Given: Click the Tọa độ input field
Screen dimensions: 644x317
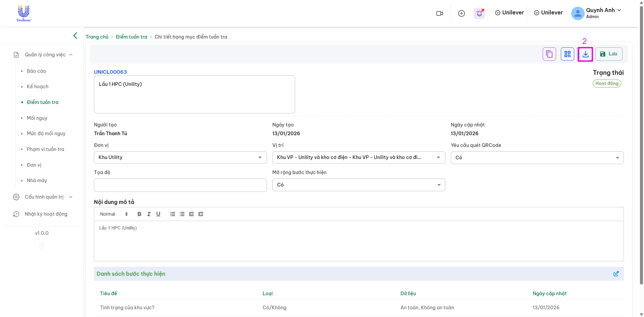Looking at the screenshot, I should point(180,185).
